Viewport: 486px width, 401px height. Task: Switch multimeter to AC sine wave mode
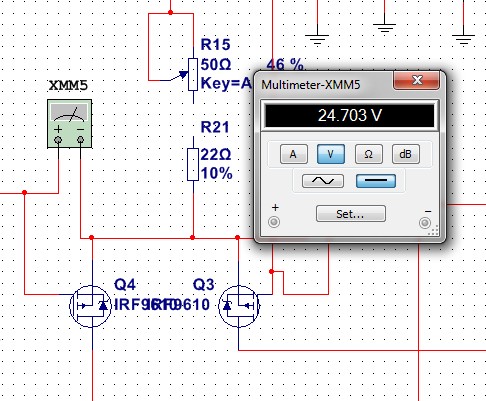(323, 181)
